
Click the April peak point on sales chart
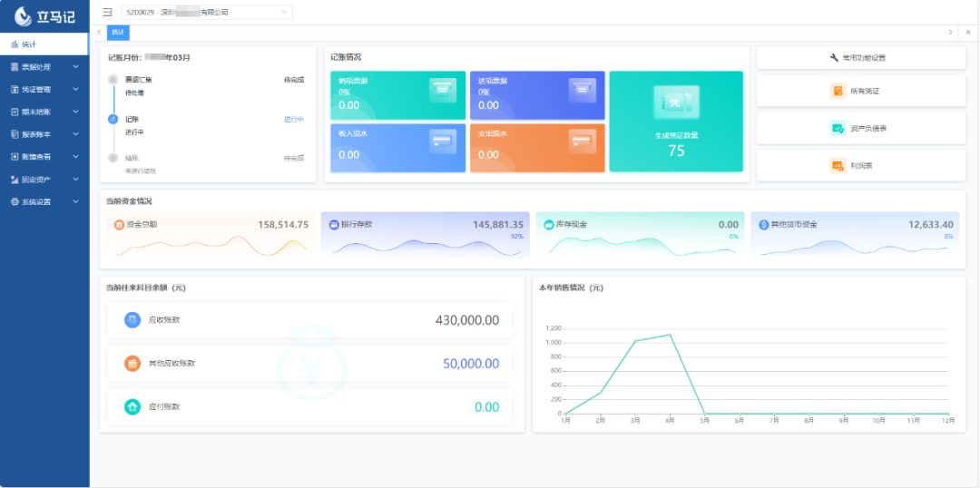670,335
